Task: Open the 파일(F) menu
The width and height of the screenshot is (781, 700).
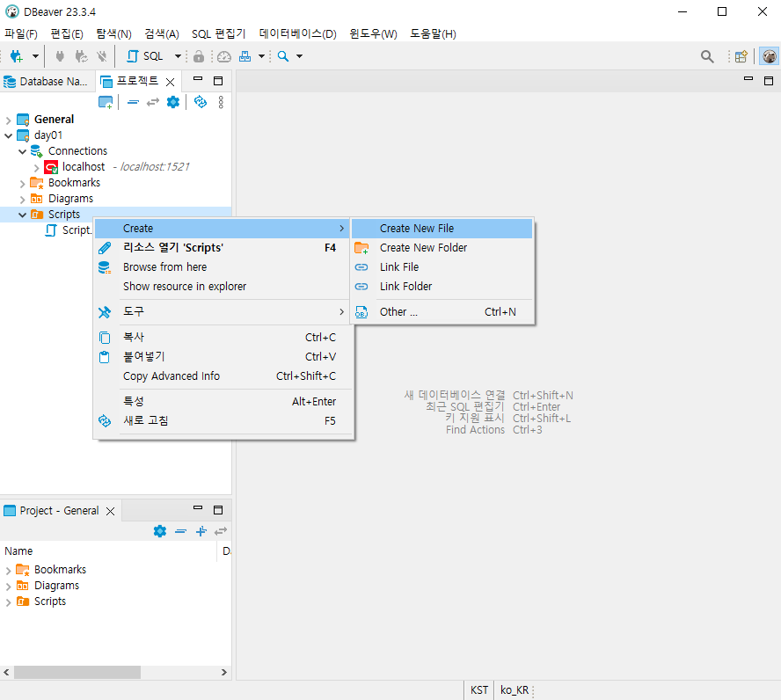Action: (21, 33)
